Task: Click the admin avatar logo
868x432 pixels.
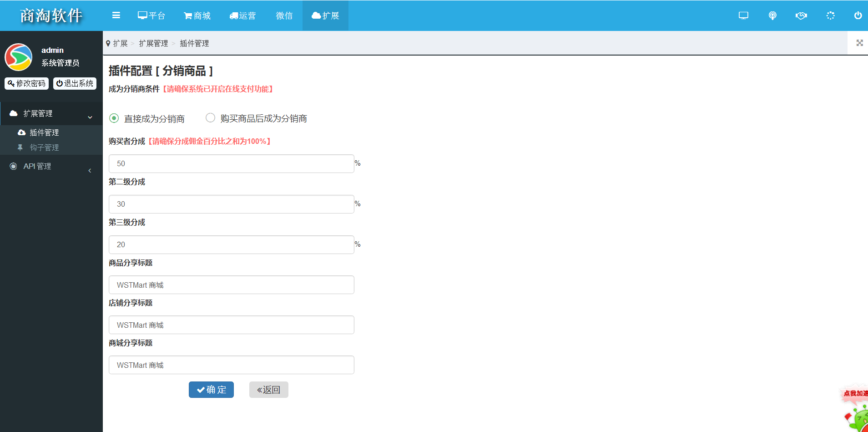Action: point(19,57)
